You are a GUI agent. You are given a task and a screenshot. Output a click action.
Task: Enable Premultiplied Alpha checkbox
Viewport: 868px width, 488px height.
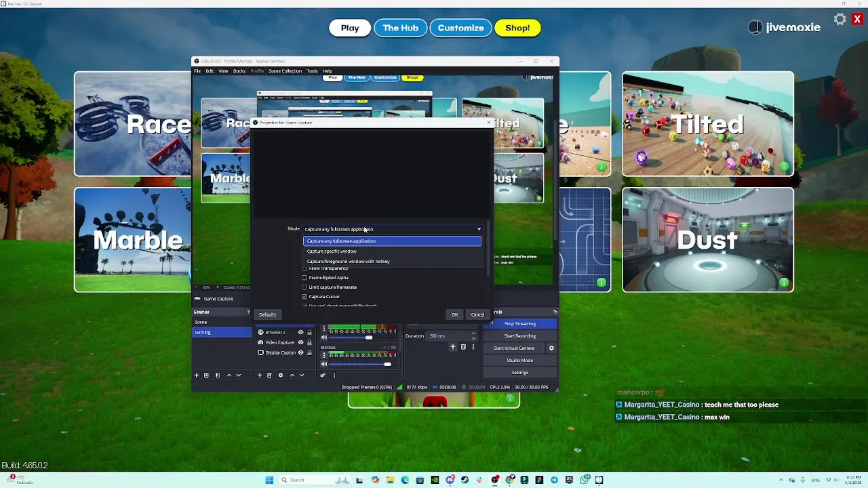304,277
